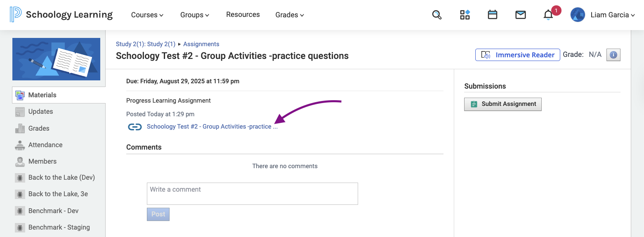
Task: Go to Resources in the top navigation
Action: (243, 14)
